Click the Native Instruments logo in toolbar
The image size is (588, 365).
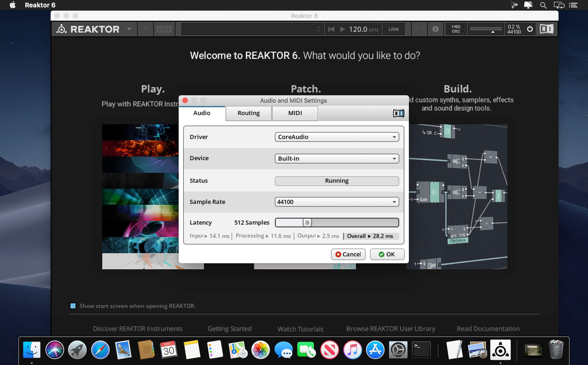[x=546, y=29]
